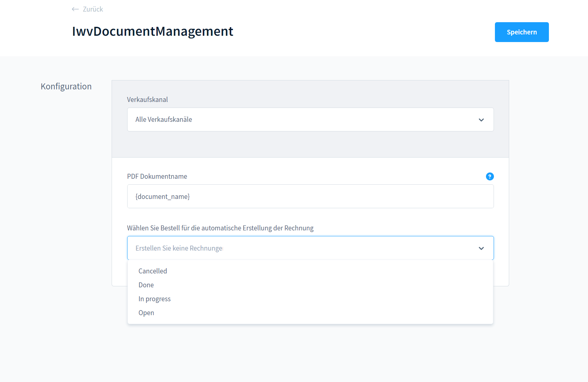Click the PDF Dokumentname label

click(x=157, y=176)
